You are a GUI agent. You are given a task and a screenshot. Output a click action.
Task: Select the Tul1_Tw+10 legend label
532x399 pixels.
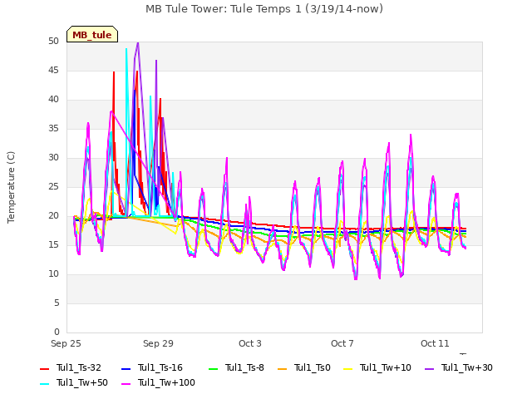pyautogui.click(x=386, y=367)
